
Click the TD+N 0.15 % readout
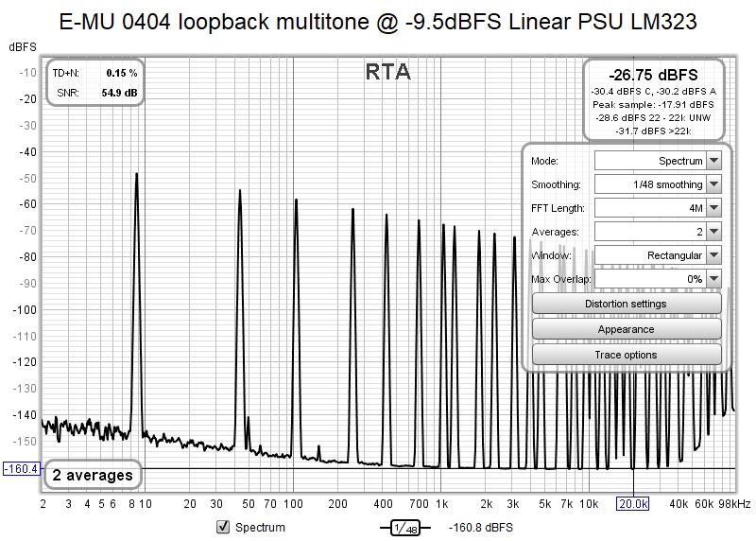coord(95,73)
